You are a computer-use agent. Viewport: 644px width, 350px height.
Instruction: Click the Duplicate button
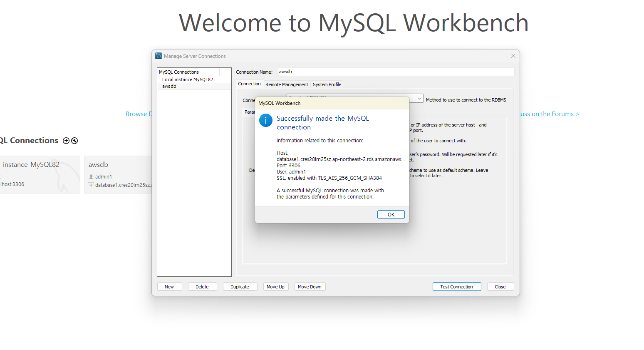(x=240, y=287)
